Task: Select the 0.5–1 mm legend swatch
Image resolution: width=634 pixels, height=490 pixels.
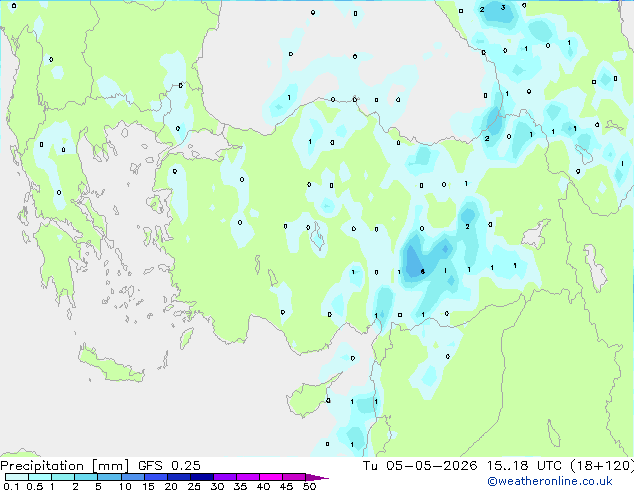Action: (40, 477)
